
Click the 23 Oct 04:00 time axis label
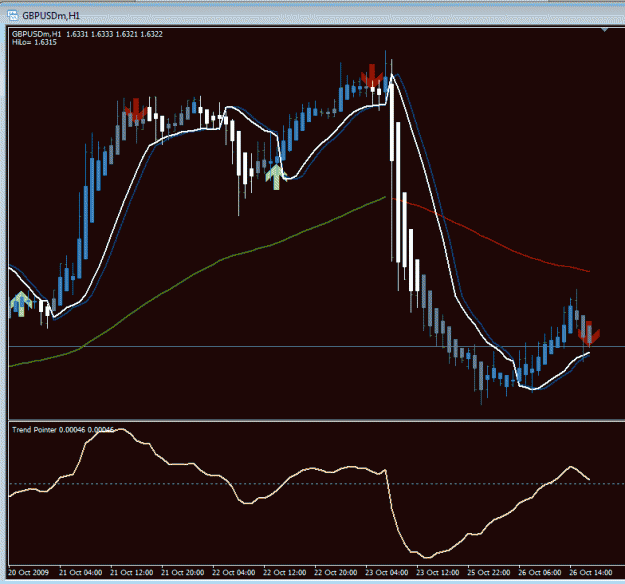coord(387,572)
